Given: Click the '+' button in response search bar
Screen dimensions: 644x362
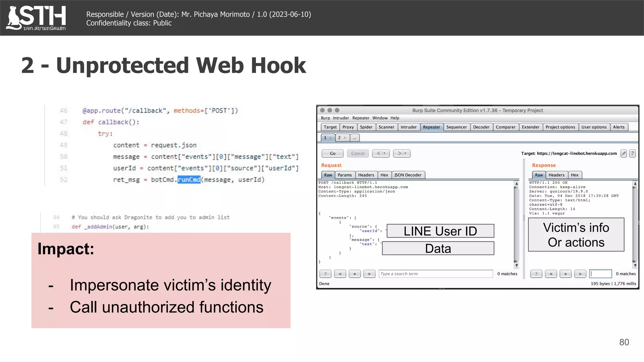Looking at the screenshot, I should pos(565,274).
